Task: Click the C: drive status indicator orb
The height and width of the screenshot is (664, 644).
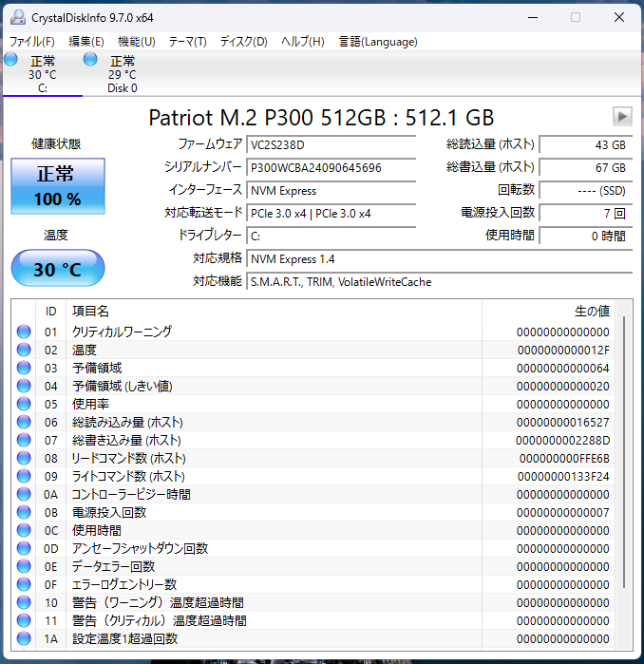Action: (11, 59)
